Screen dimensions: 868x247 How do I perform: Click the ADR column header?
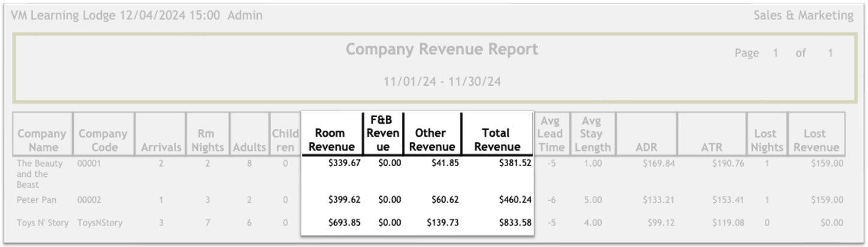pyautogui.click(x=647, y=147)
